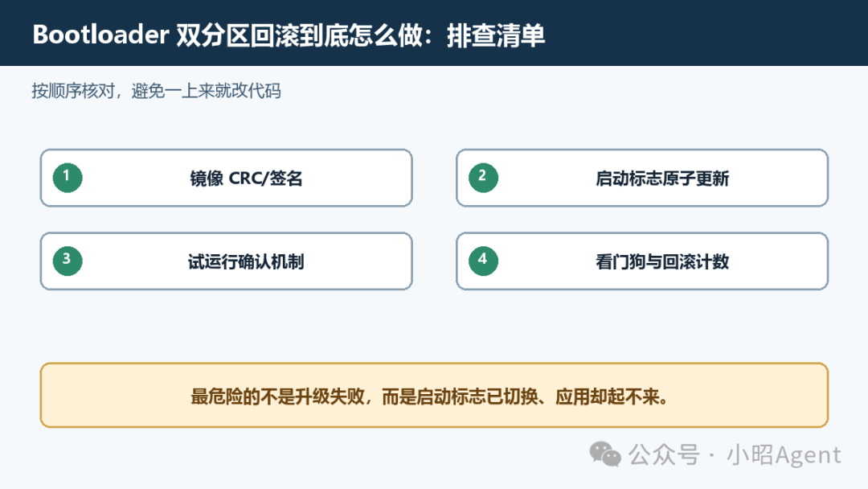Click the WeChat logo icon in watermark
Viewport: 868px width, 489px height.
click(605, 454)
